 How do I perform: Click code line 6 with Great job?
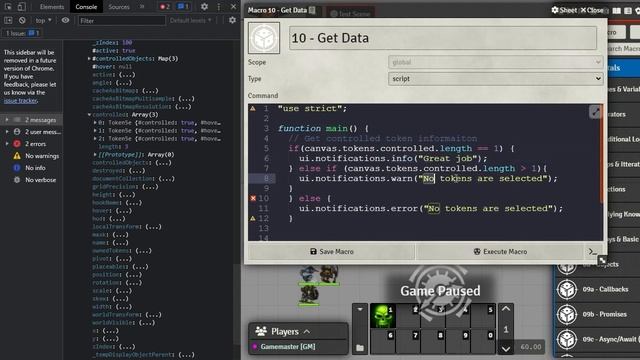pos(393,158)
